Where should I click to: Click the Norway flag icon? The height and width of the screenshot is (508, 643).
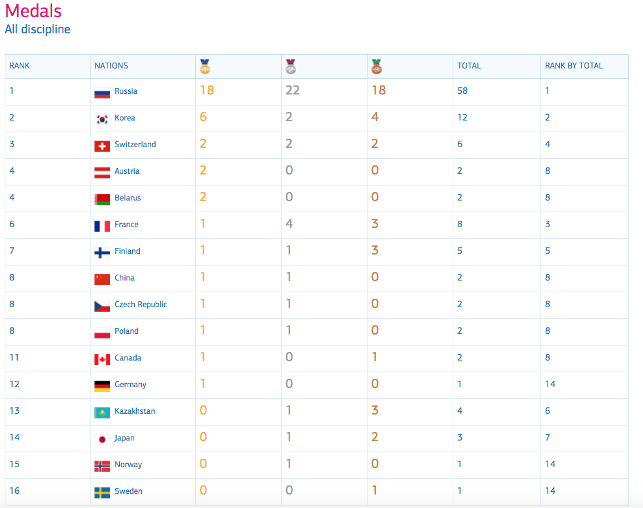click(101, 465)
